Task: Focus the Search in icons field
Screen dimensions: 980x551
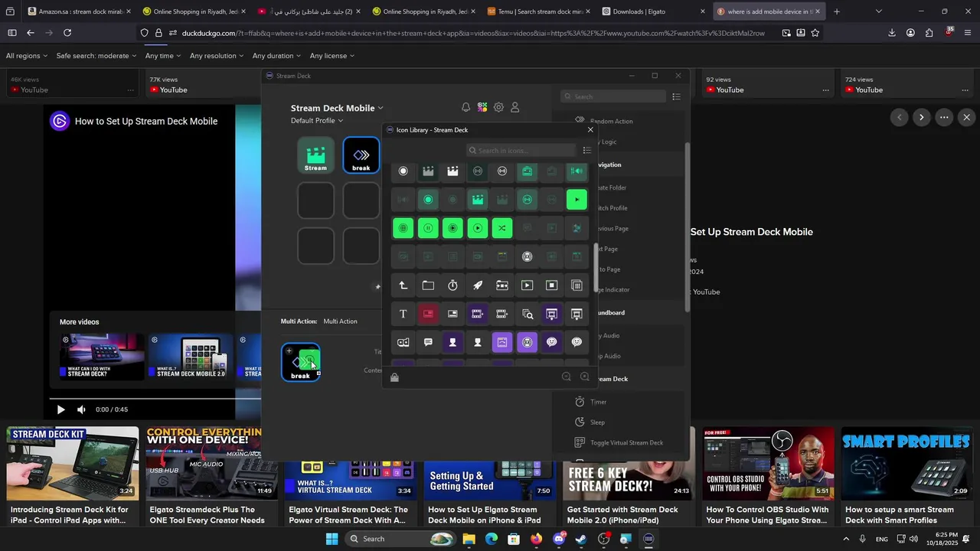Action: coord(521,151)
